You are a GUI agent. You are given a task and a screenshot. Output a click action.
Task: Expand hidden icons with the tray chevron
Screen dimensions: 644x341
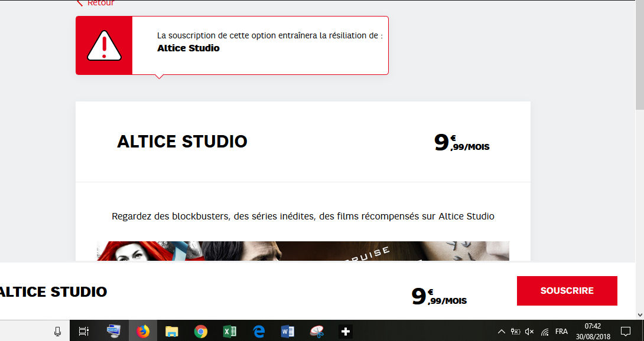501,331
